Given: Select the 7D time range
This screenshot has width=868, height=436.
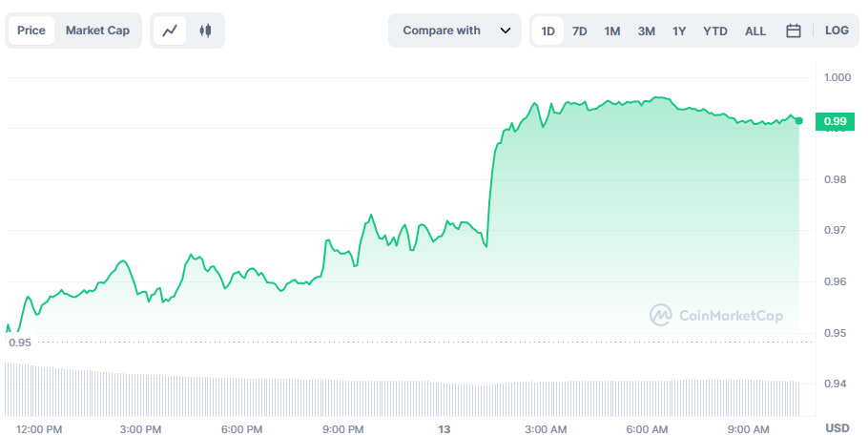Looking at the screenshot, I should coord(580,31).
